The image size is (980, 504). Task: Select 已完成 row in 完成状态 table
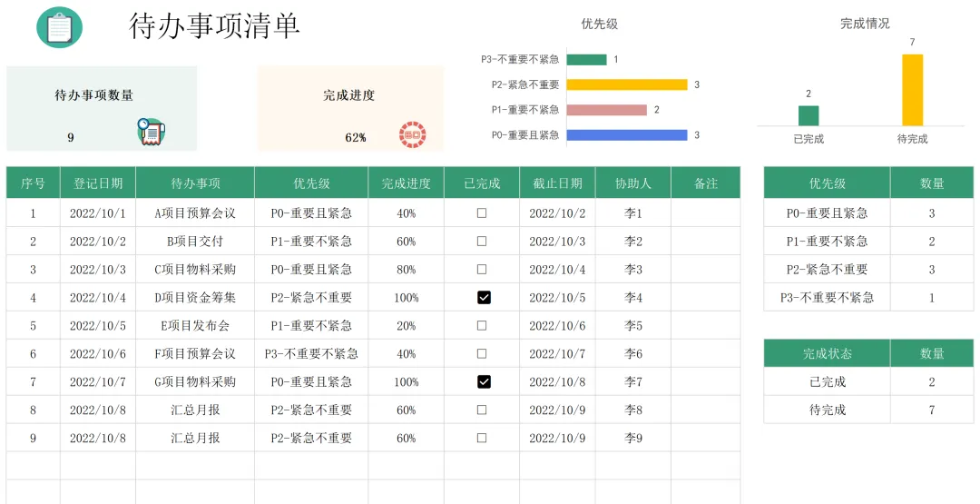tap(868, 381)
